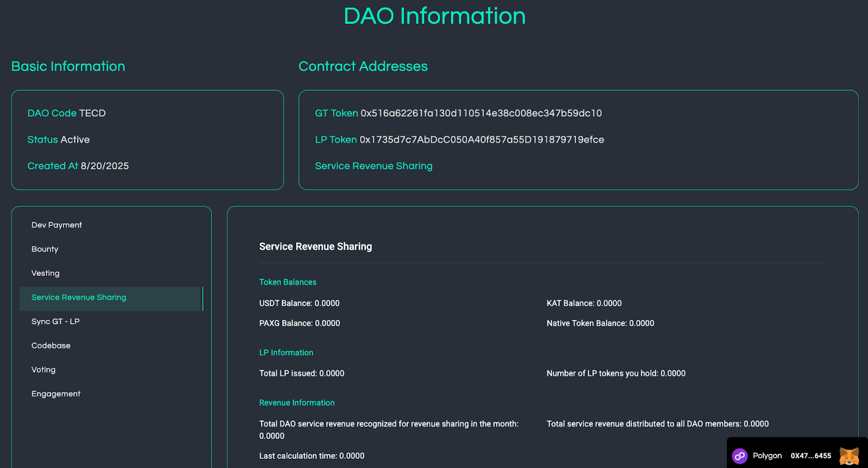Click the LP Token contract address
Image resolution: width=868 pixels, height=468 pixels.
coord(481,140)
